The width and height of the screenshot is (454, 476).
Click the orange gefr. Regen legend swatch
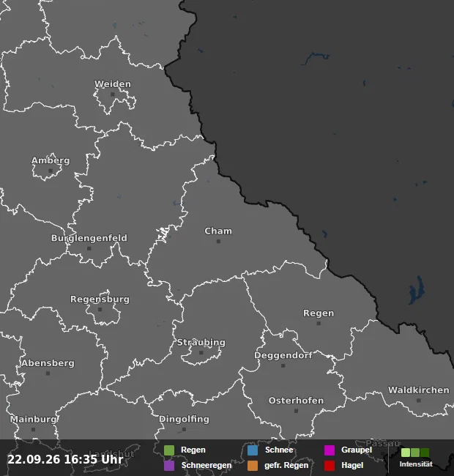(x=253, y=466)
